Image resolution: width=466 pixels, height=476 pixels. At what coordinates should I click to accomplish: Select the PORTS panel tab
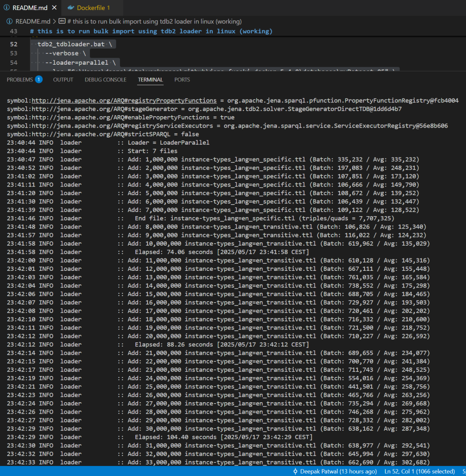[182, 79]
